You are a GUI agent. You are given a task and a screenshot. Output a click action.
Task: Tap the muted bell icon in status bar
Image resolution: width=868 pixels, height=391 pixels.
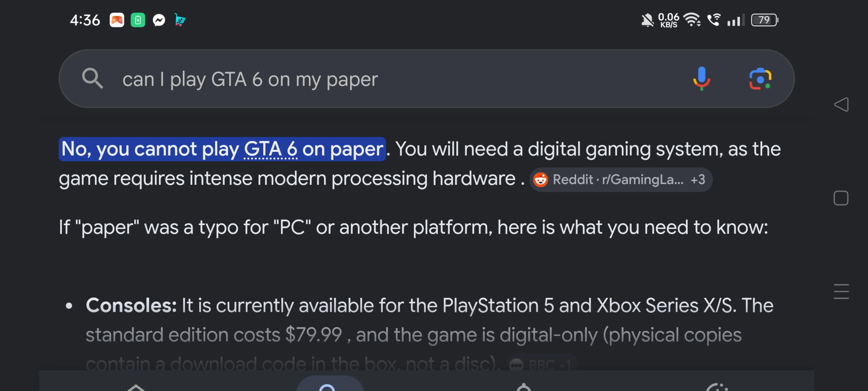pos(647,20)
